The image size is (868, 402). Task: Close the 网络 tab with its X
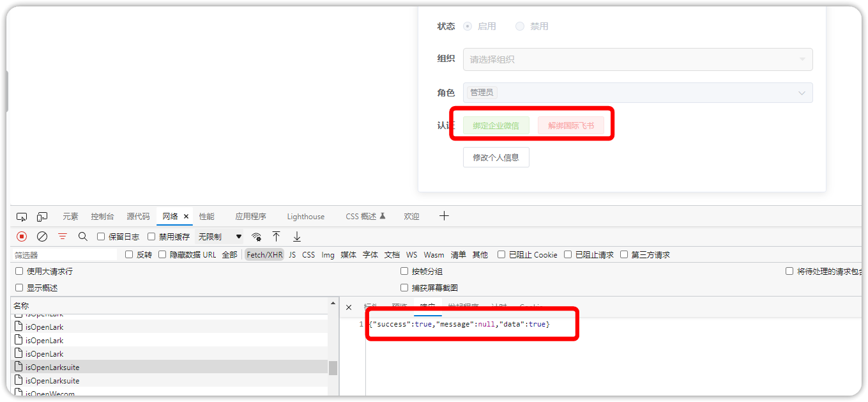(x=187, y=217)
